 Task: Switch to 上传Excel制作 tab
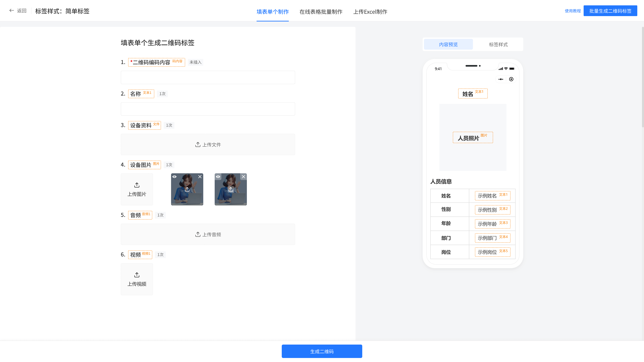370,12
